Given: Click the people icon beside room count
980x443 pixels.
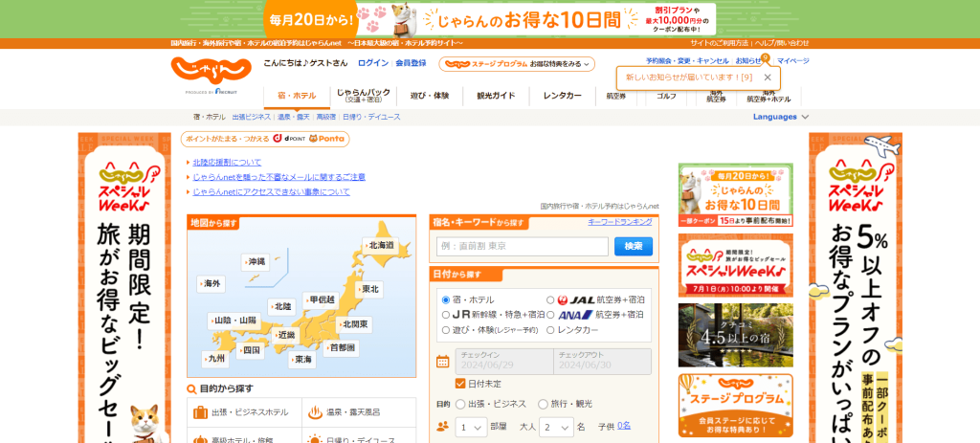Looking at the screenshot, I should point(442,426).
